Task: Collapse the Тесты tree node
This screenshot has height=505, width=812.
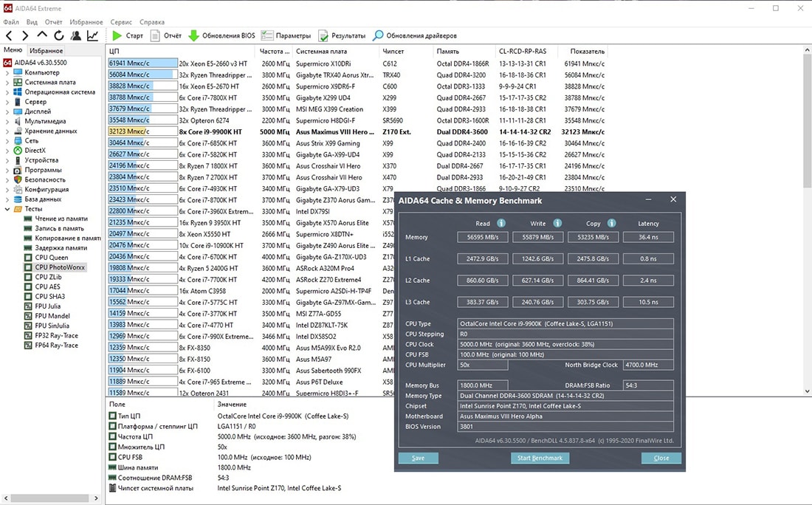Action: (x=7, y=209)
